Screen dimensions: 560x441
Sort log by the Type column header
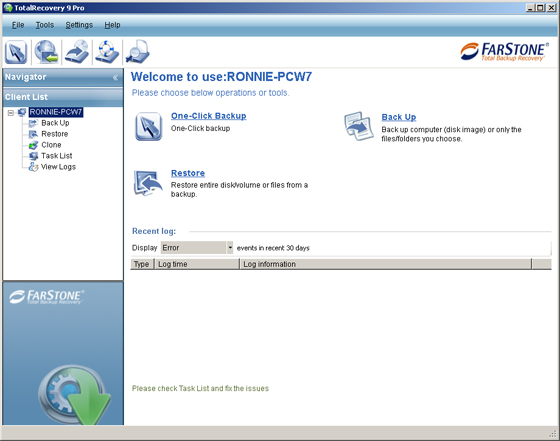[142, 264]
